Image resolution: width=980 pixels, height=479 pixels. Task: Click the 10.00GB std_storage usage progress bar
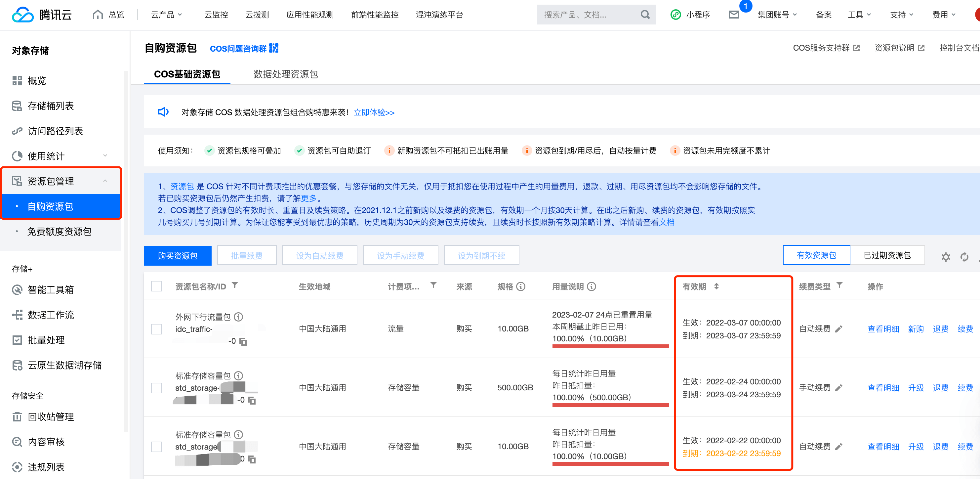pos(610,464)
